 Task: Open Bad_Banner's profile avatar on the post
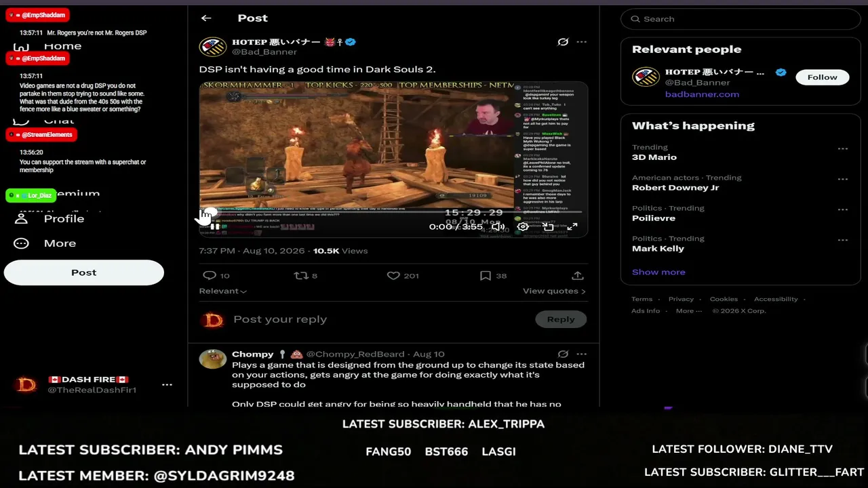pos(212,47)
